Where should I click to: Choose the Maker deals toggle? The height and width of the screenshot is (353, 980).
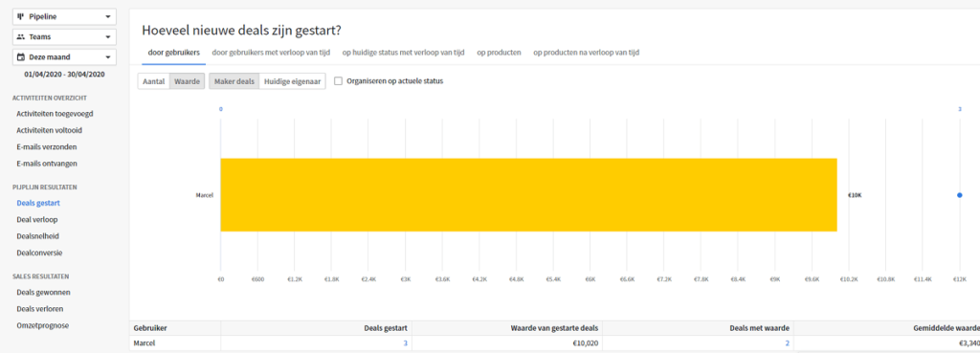(x=234, y=81)
